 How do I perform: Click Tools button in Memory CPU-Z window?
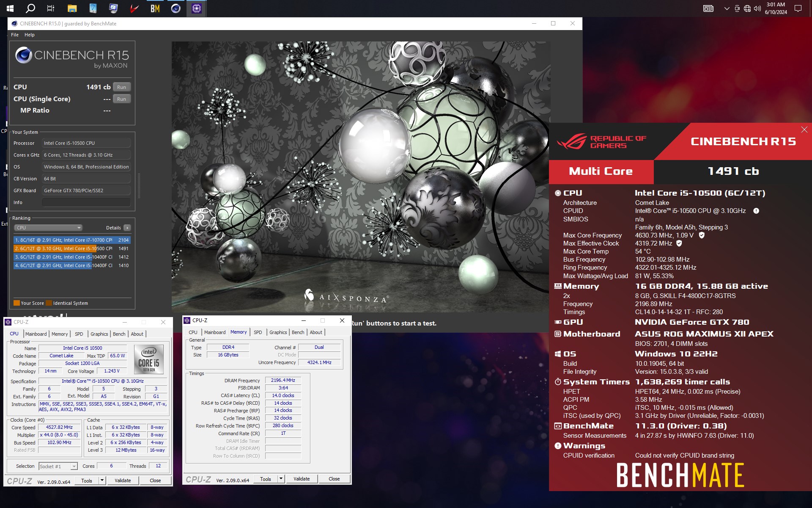pyautogui.click(x=266, y=479)
